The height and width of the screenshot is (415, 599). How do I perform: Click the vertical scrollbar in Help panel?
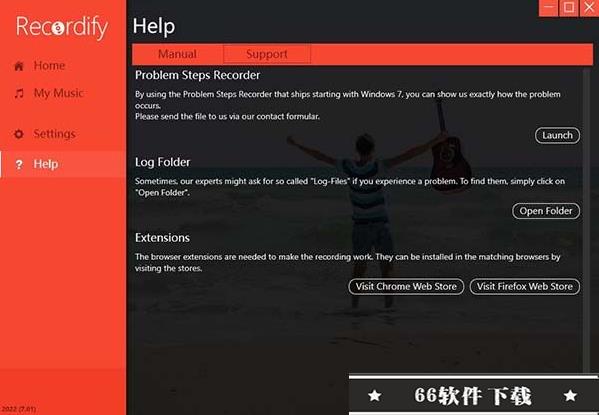tap(586, 220)
